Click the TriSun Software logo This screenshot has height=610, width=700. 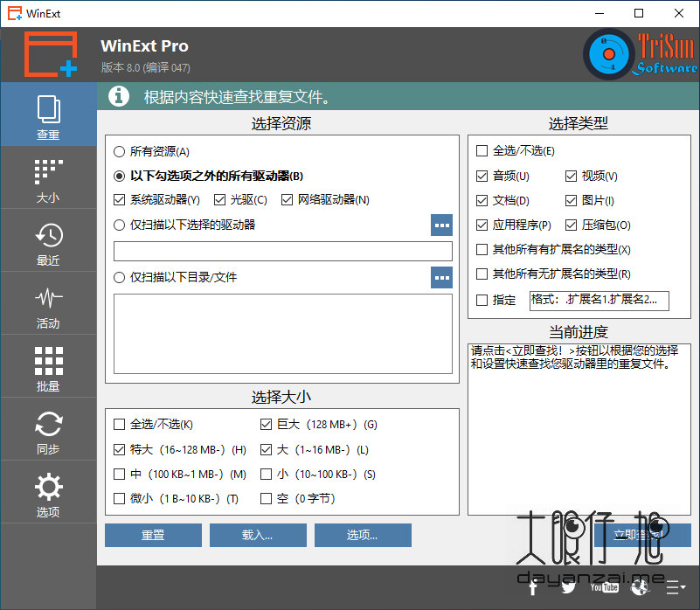pyautogui.click(x=641, y=54)
